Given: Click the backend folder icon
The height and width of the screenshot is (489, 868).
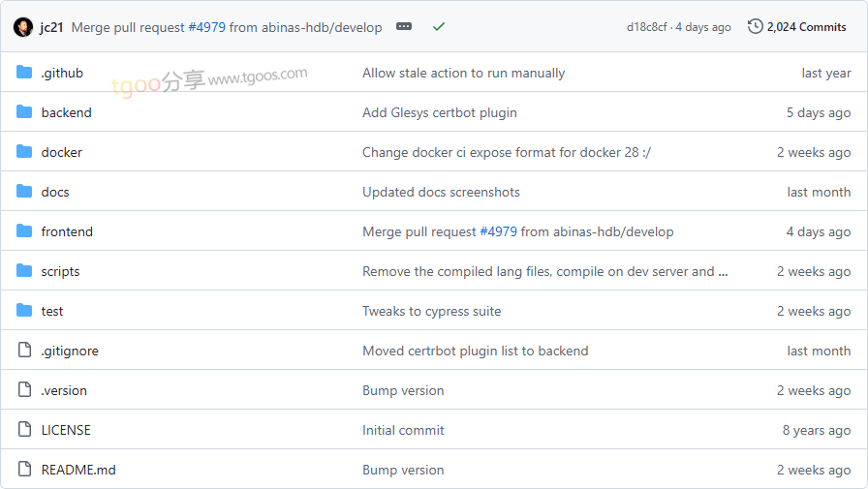Looking at the screenshot, I should tap(24, 112).
